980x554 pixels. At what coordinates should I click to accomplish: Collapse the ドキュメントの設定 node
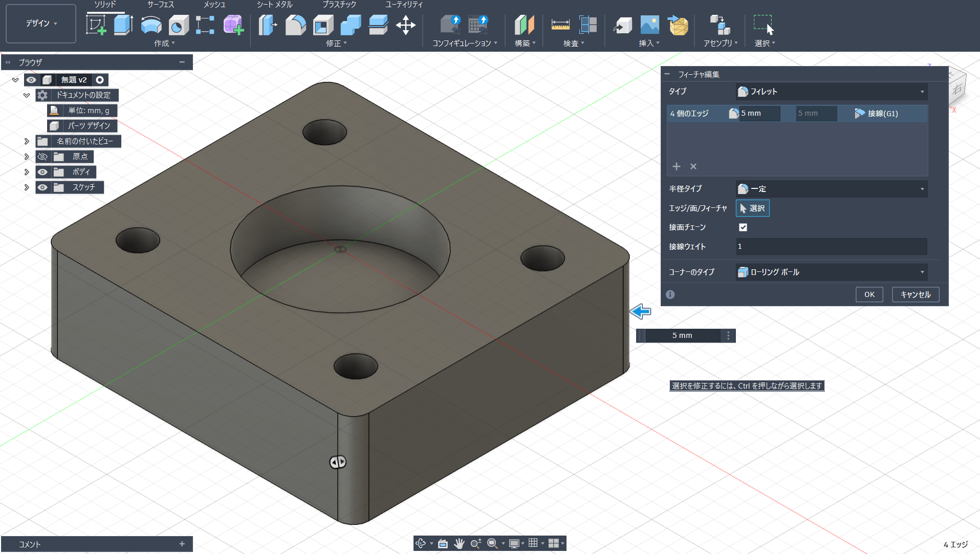(27, 95)
